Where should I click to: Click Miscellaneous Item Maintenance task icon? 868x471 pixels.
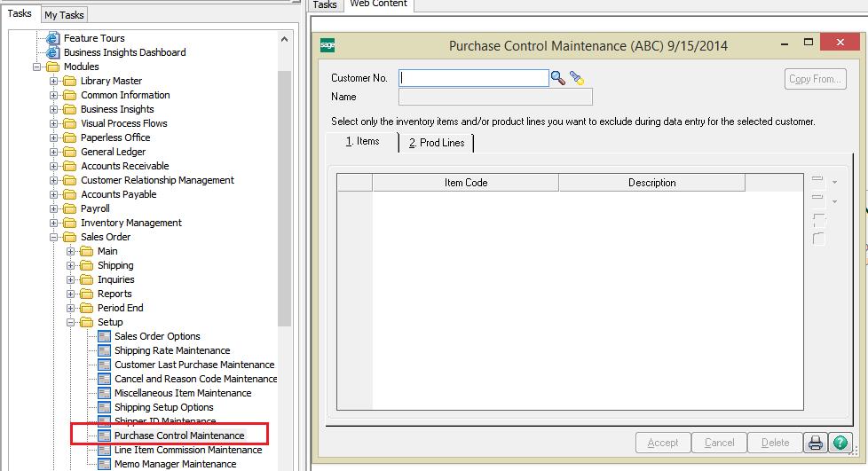coord(104,393)
